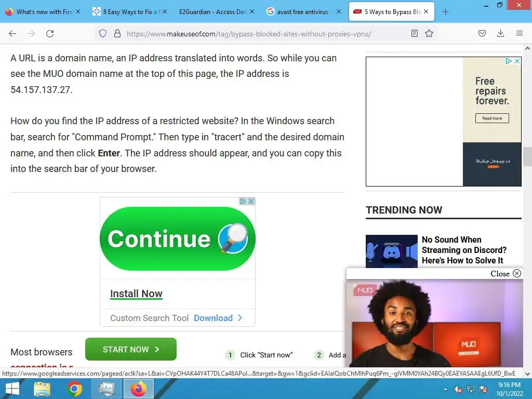The image size is (532, 399).
Task: Show hidden system tray icons
Action: [445, 390]
